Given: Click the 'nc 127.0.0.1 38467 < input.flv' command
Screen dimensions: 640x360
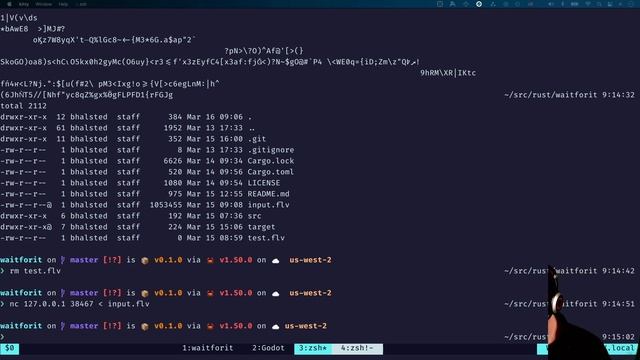Looking at the screenshot, I should point(79,304).
